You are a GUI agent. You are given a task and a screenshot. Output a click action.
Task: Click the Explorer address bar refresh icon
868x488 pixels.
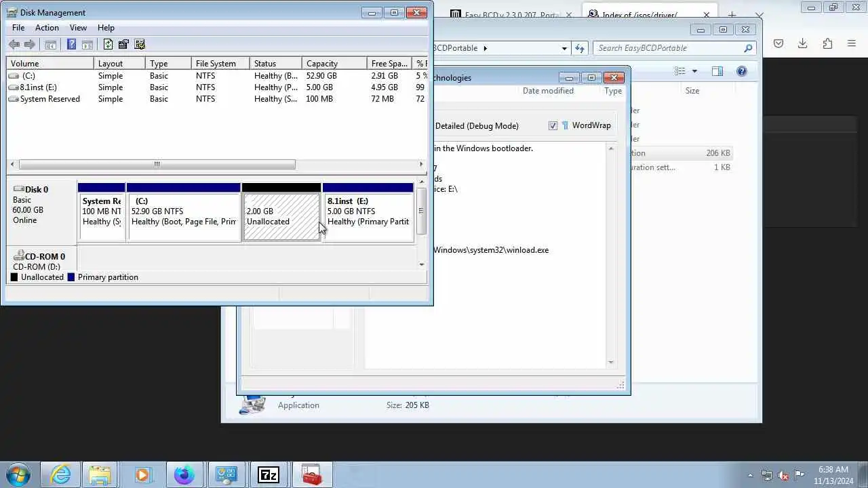click(580, 48)
